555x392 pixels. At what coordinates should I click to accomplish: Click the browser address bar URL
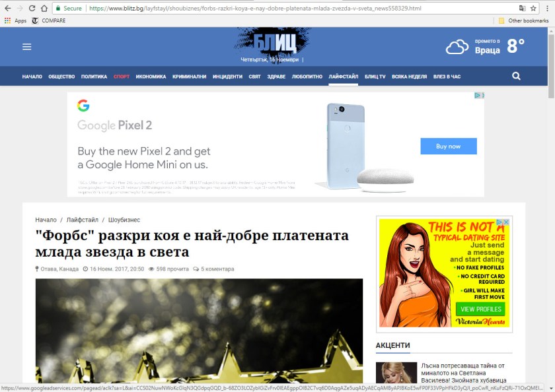(264, 9)
